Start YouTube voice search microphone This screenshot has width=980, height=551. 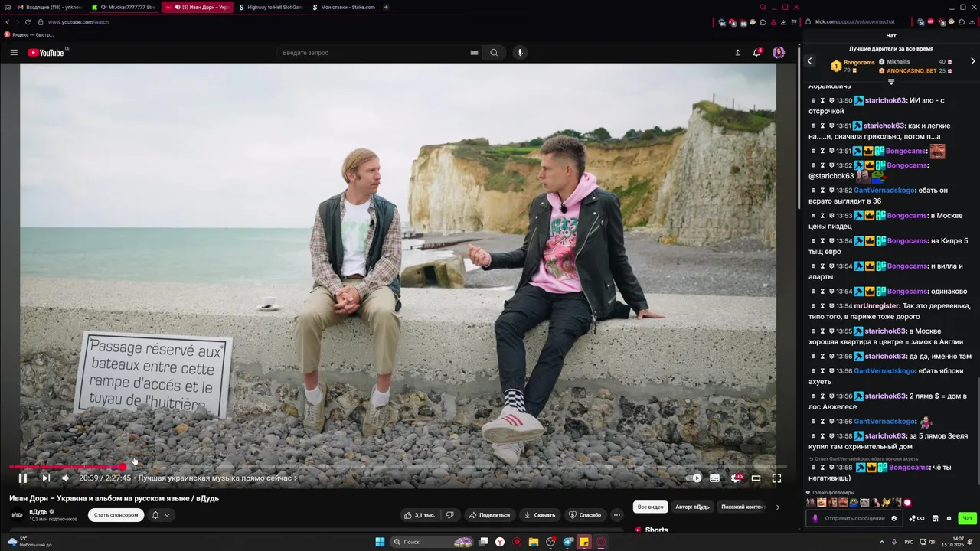[520, 53]
